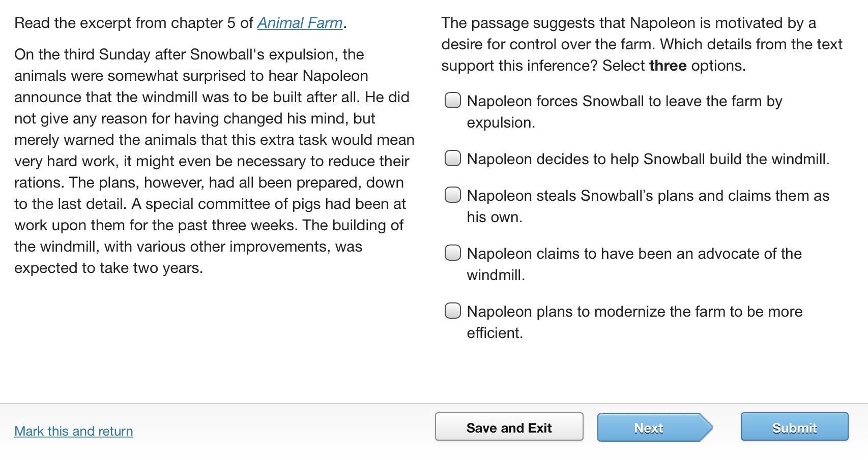Viewport: 868px width, 460px height.
Task: Click the 'modernize the farm' option text
Action: point(634,322)
